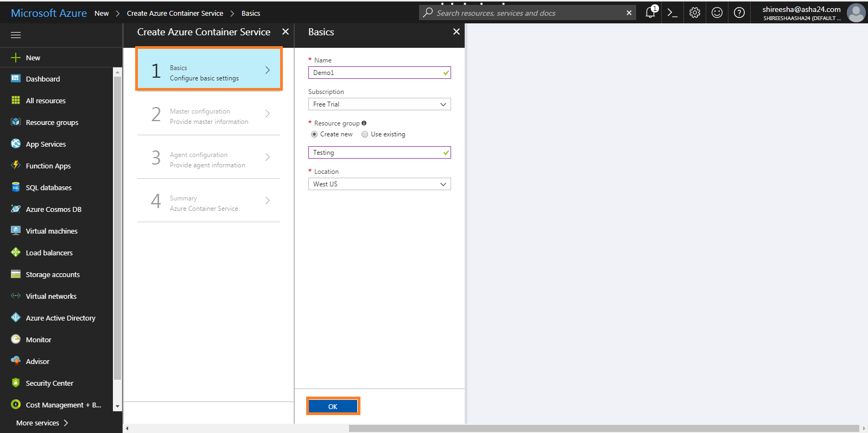The height and width of the screenshot is (433, 868).
Task: Click New in the breadcrumb
Action: click(102, 13)
